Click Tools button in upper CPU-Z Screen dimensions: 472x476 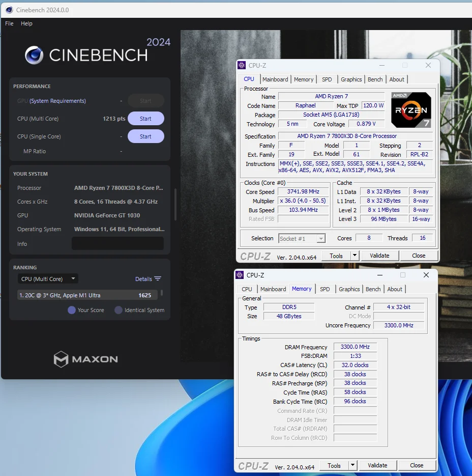[x=336, y=256]
